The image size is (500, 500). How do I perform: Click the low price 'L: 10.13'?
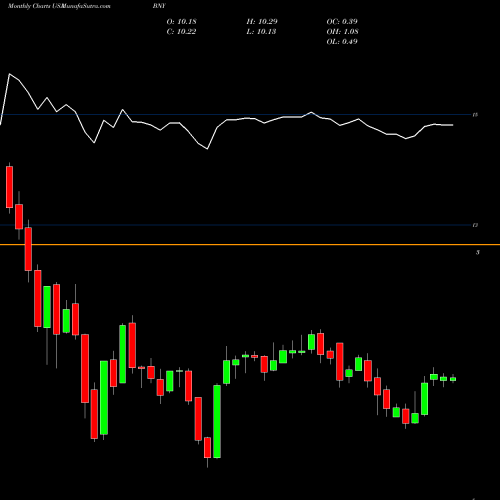coord(261,32)
